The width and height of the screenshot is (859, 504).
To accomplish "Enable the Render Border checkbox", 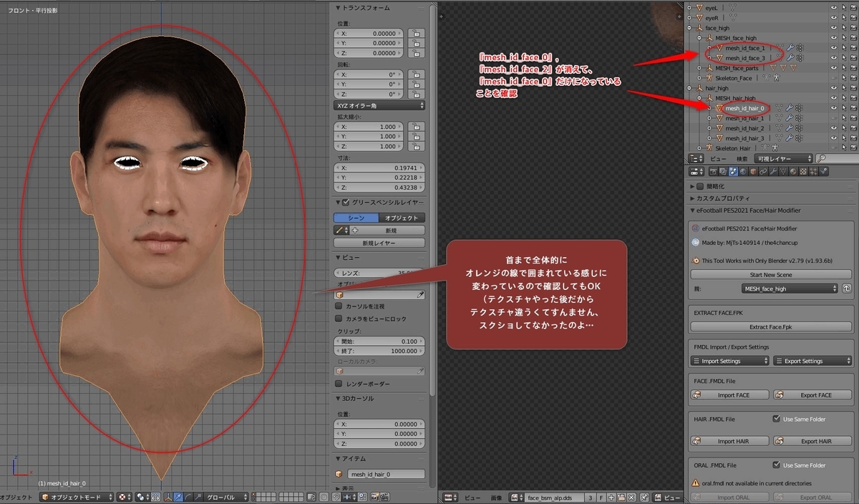I will coord(339,384).
